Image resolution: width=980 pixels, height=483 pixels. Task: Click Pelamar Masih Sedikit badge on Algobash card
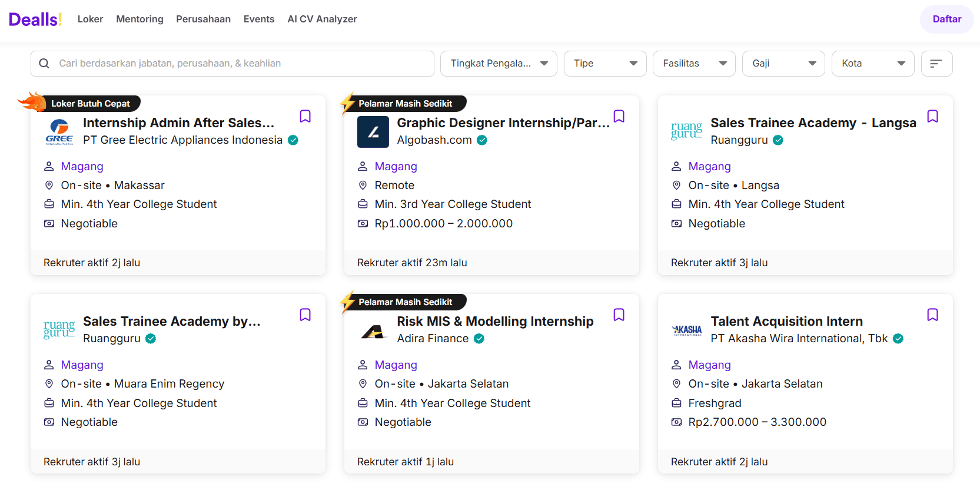point(406,104)
